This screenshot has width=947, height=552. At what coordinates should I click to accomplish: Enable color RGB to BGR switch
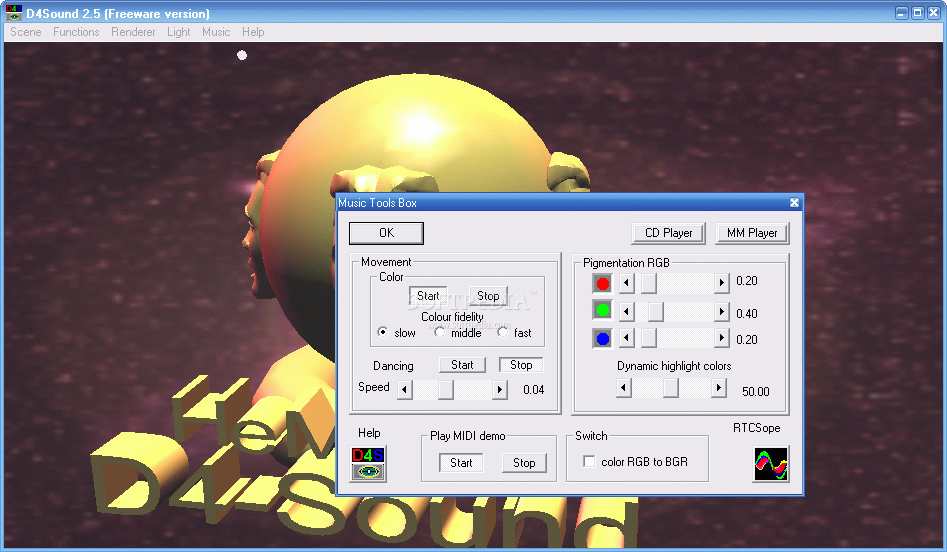point(589,461)
